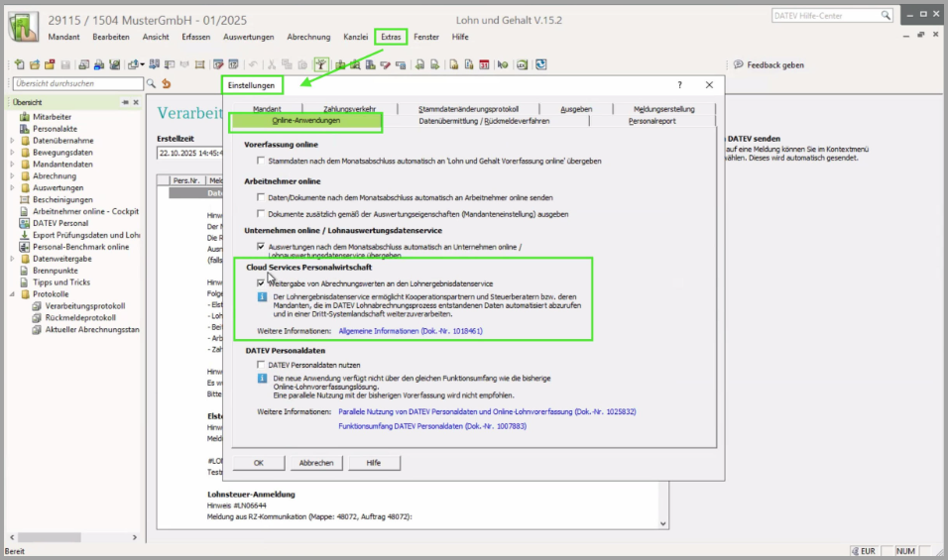Disable Weitergabe von Abrechnungswerten an Lohnergebnisdatenservice

[x=261, y=283]
